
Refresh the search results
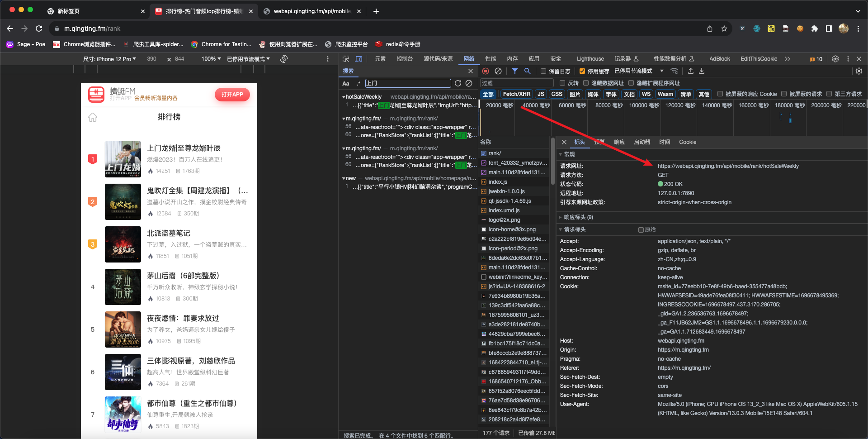pos(458,83)
